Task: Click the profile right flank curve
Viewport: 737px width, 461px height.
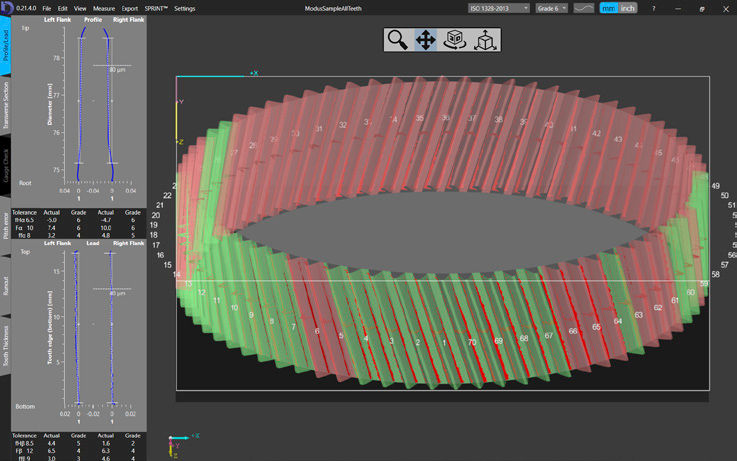Action: tap(109, 103)
